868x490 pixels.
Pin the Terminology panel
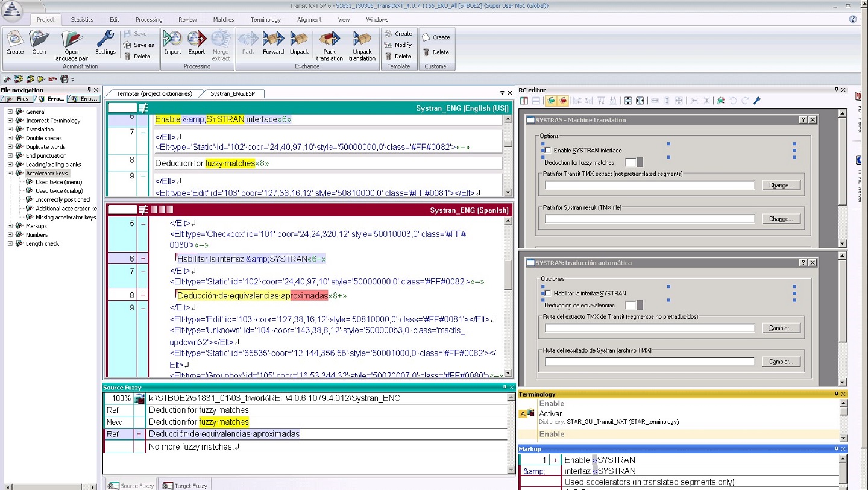[x=836, y=394]
